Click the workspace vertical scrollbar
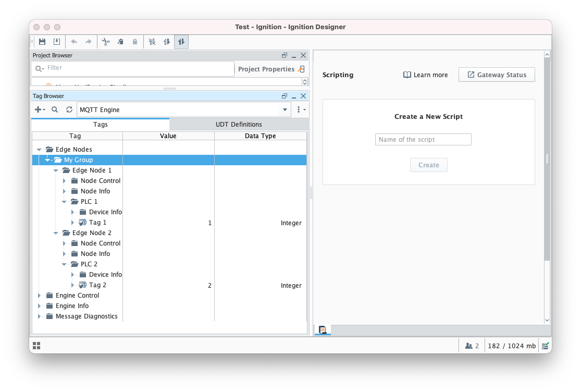Image resolution: width=581 pixels, height=392 pixels. [547, 160]
